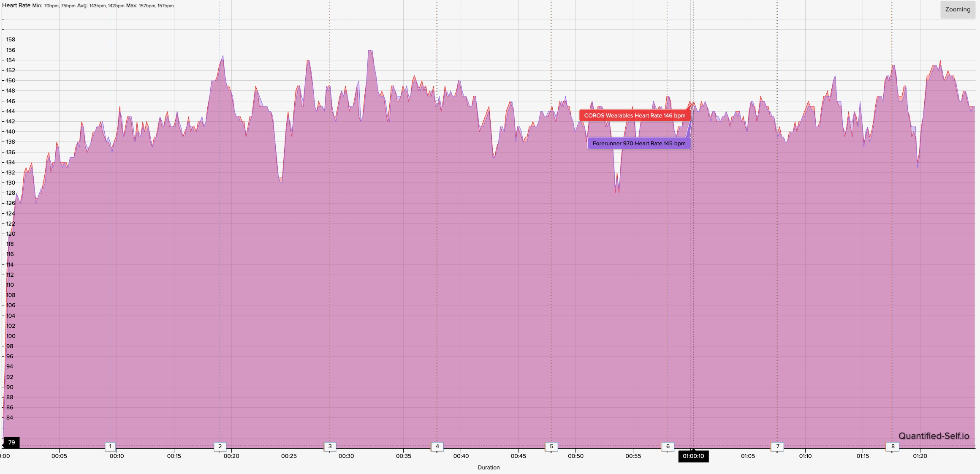Image resolution: width=980 pixels, height=474 pixels.
Task: Click the 100 label on heart rate axis
Action: click(x=11, y=336)
